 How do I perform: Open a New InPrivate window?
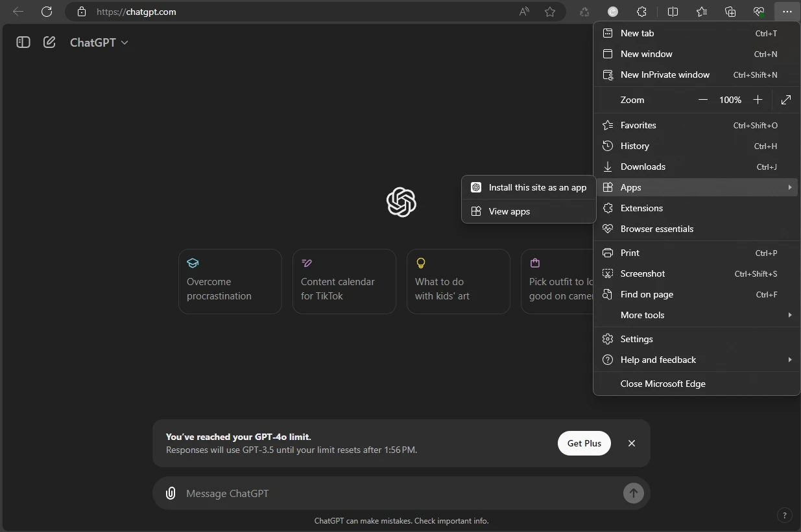697,75
